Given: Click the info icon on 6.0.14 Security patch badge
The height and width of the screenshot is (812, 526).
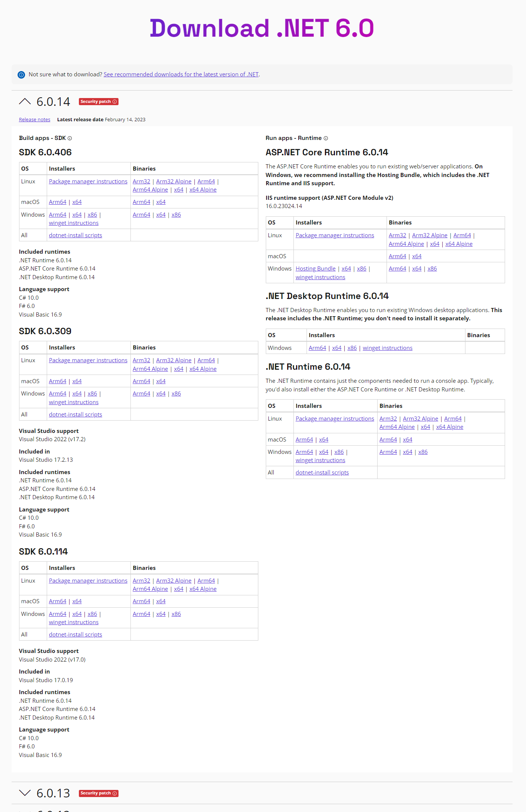Looking at the screenshot, I should pos(115,101).
